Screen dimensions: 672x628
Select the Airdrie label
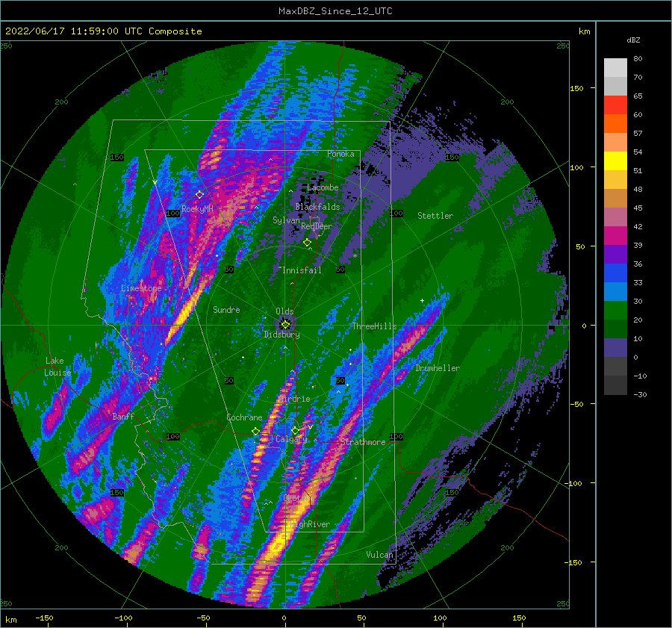tap(294, 399)
